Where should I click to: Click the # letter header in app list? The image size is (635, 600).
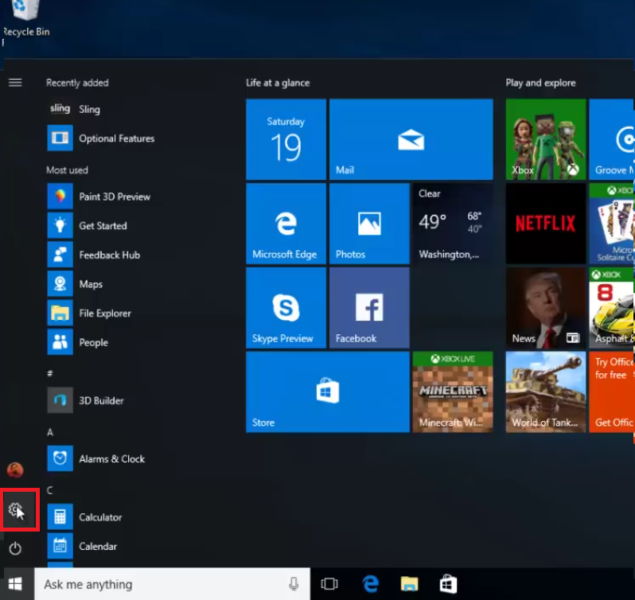50,373
